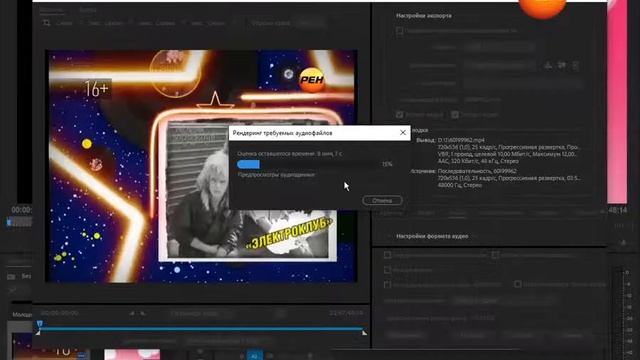Click the in point marker on preview timeline
The image size is (640, 360).
pos(38,333)
